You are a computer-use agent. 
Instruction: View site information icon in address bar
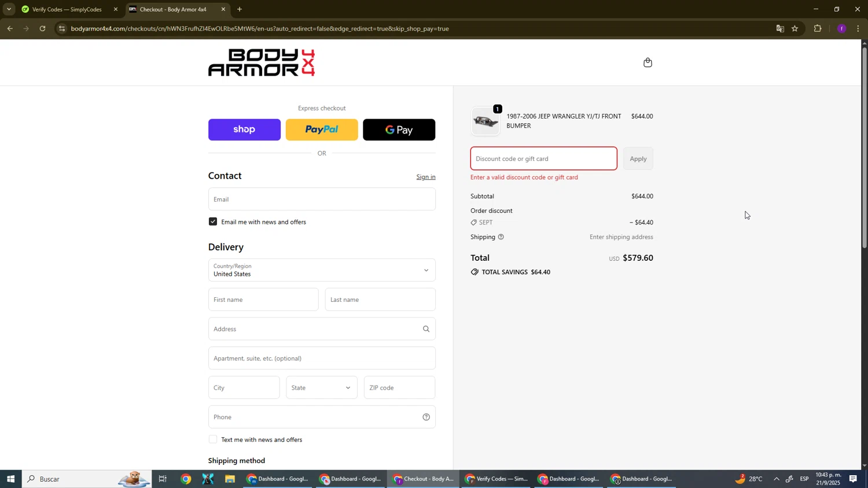(x=62, y=28)
